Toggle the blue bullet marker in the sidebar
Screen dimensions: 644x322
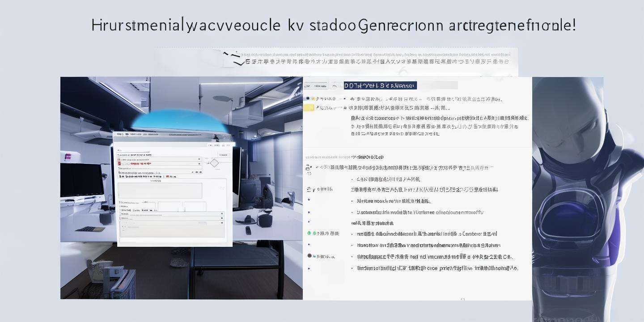(x=309, y=200)
